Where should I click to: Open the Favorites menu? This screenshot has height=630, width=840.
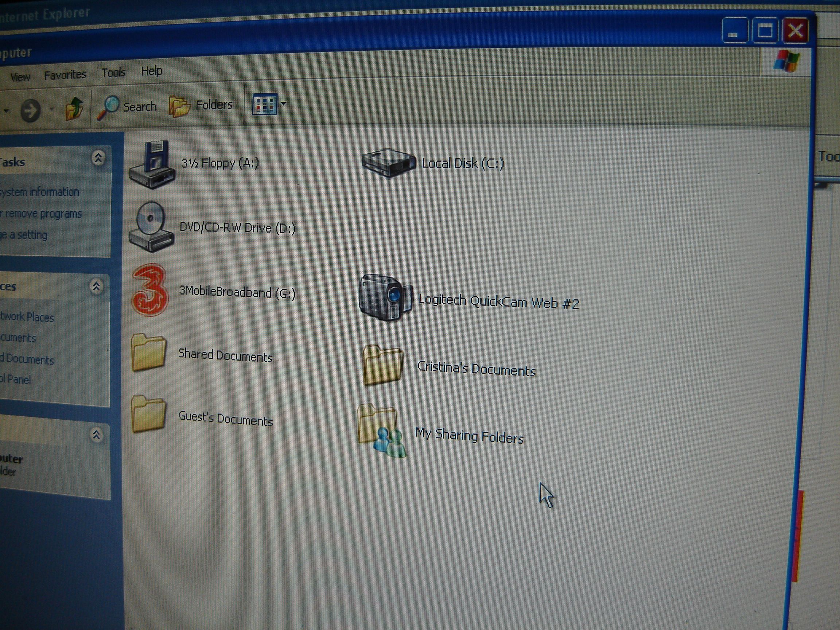click(x=65, y=75)
